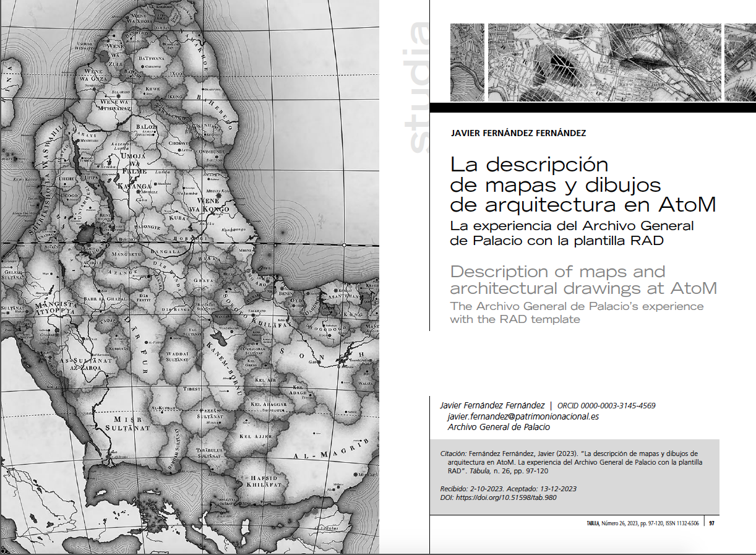Click the line "architectural drawings at AtoM"
The height and width of the screenshot is (555, 756).
[583, 288]
